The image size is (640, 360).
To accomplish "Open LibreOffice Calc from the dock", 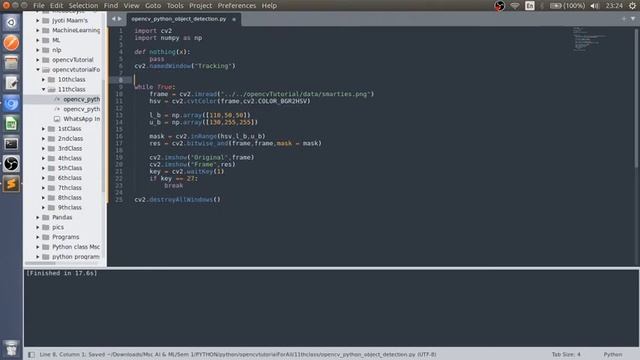I will pos(11,124).
